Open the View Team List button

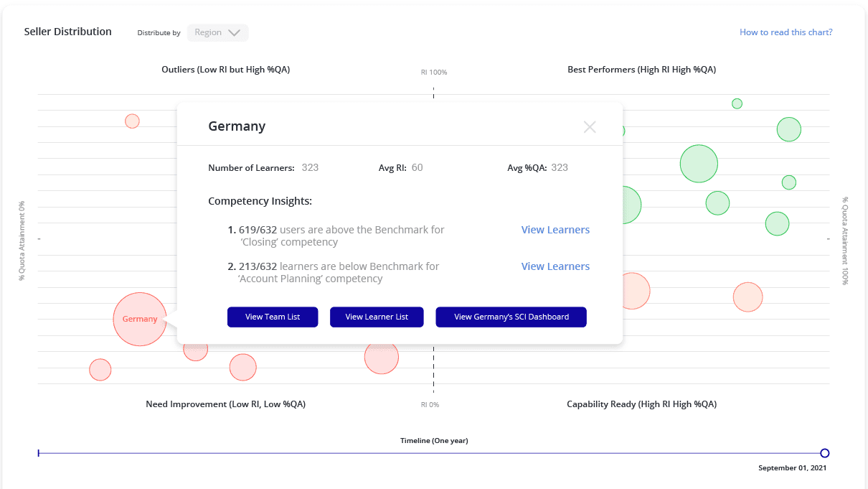tap(272, 317)
